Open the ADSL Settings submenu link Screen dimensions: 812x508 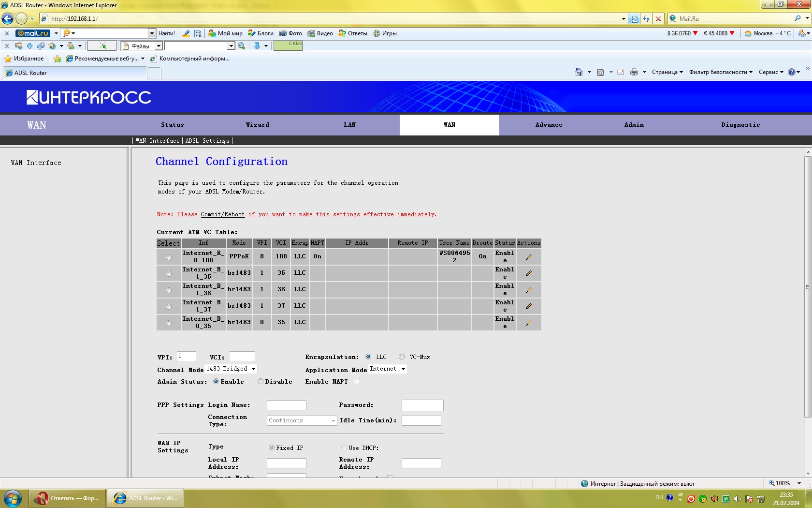click(207, 141)
